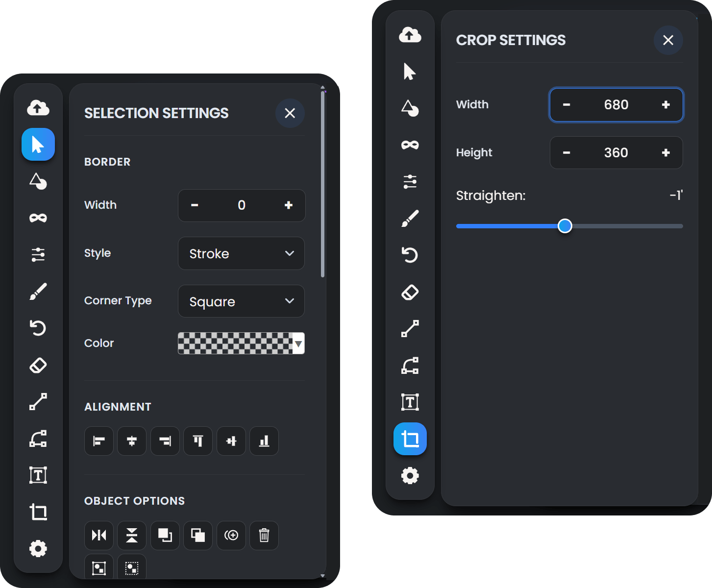This screenshot has width=712, height=588.
Task: Open the border color picker dropdown
Action: pyautogui.click(x=298, y=343)
